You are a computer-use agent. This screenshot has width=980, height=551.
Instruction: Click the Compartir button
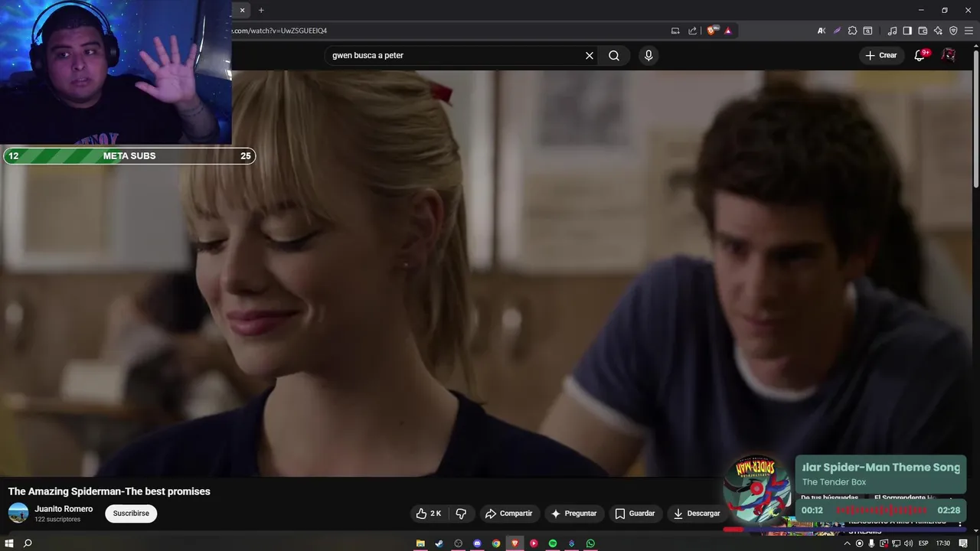tap(509, 514)
